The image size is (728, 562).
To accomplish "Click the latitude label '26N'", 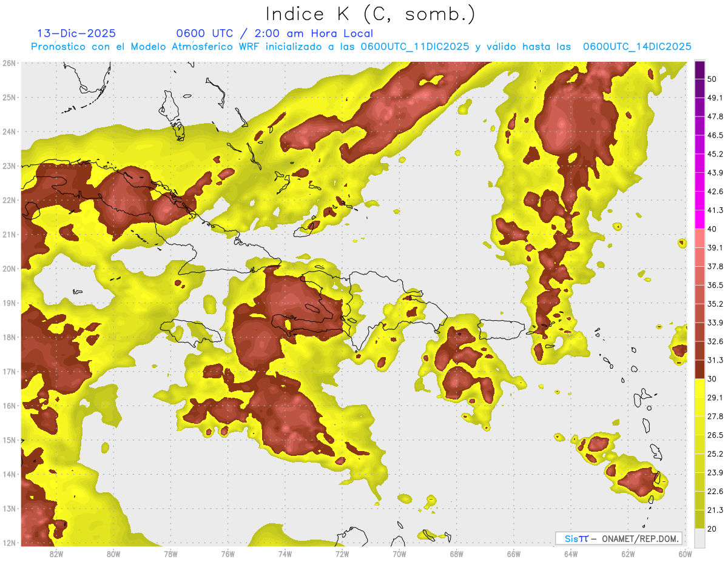I will 9,63.
